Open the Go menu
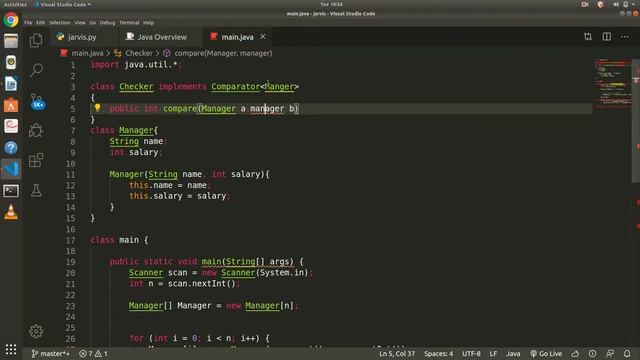Viewport: 640px width, 360px height. point(93,22)
